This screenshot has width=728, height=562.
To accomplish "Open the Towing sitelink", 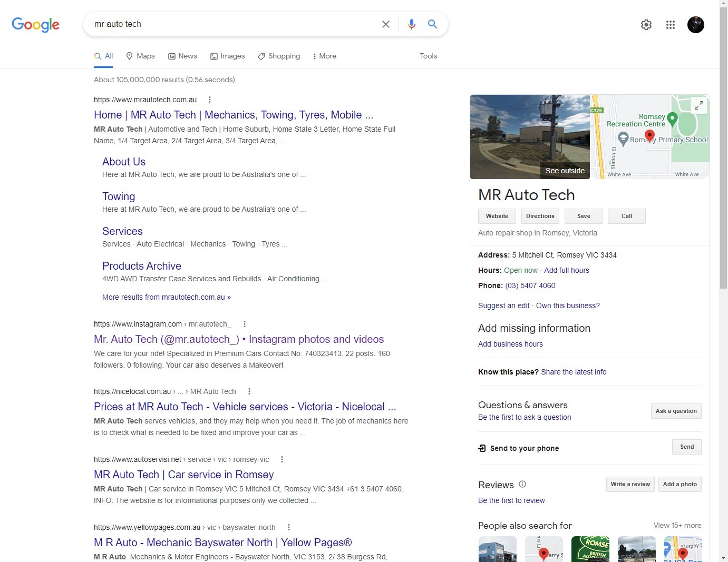I will pyautogui.click(x=119, y=196).
